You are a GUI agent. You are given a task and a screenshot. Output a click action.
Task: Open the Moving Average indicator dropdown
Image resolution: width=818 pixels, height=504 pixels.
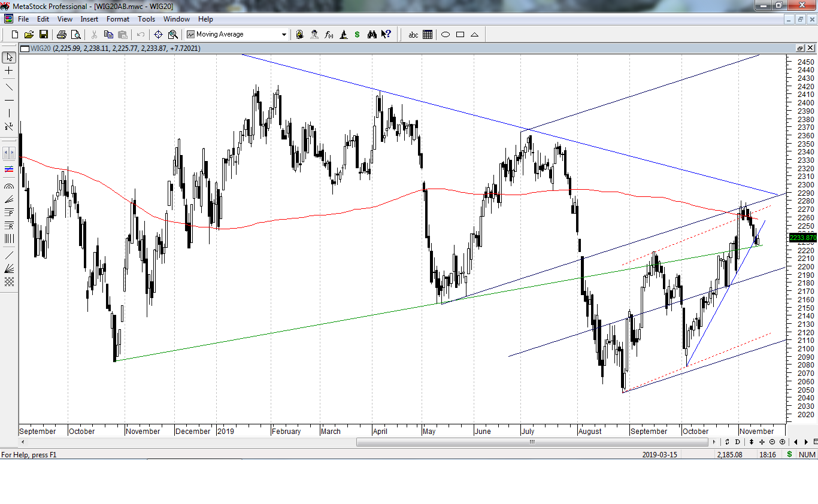tap(284, 35)
